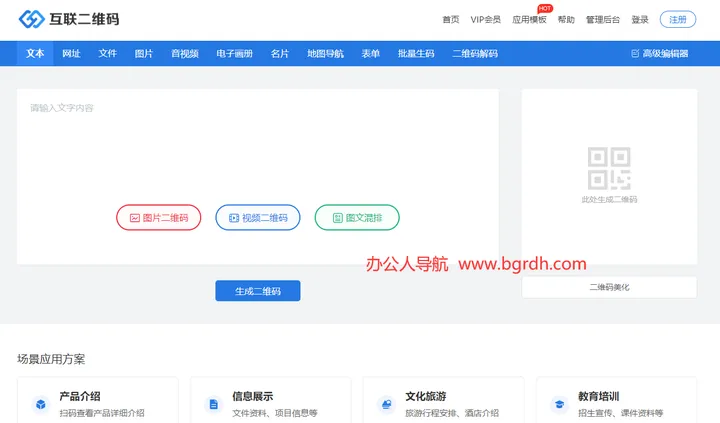The width and height of the screenshot is (720, 423).
Task: Click the 教育培训 graduation cap icon
Action: [x=559, y=404]
